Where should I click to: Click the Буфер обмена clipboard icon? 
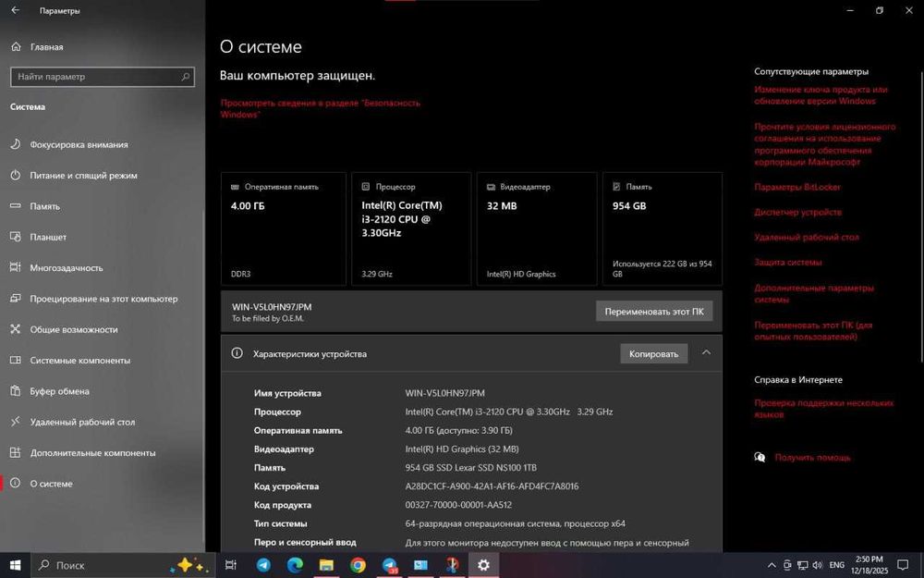16,390
